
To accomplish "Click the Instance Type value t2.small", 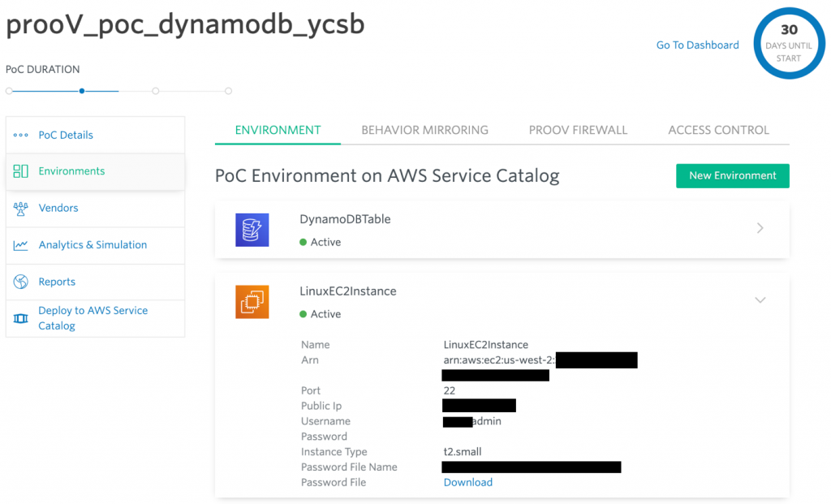I will tap(463, 452).
